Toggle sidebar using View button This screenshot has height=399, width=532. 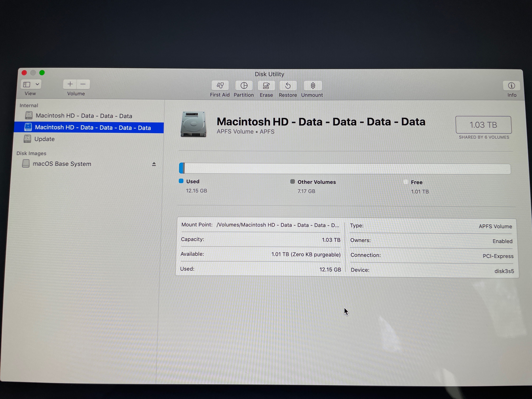point(27,84)
